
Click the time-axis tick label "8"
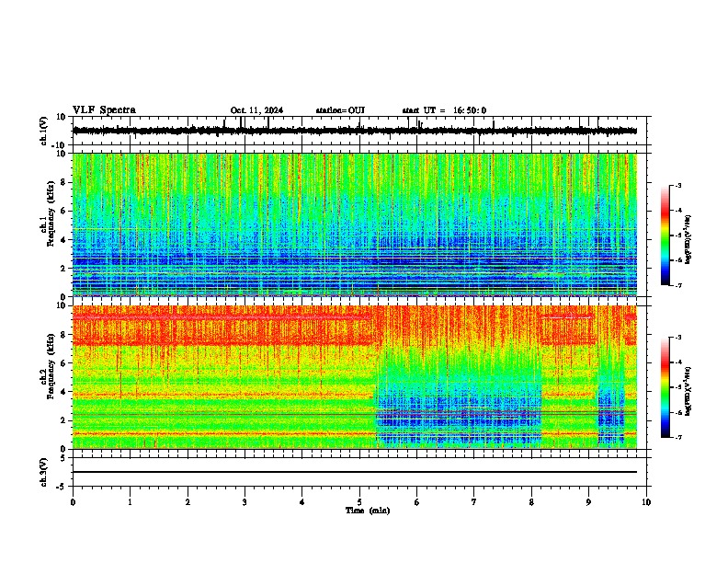click(x=531, y=502)
